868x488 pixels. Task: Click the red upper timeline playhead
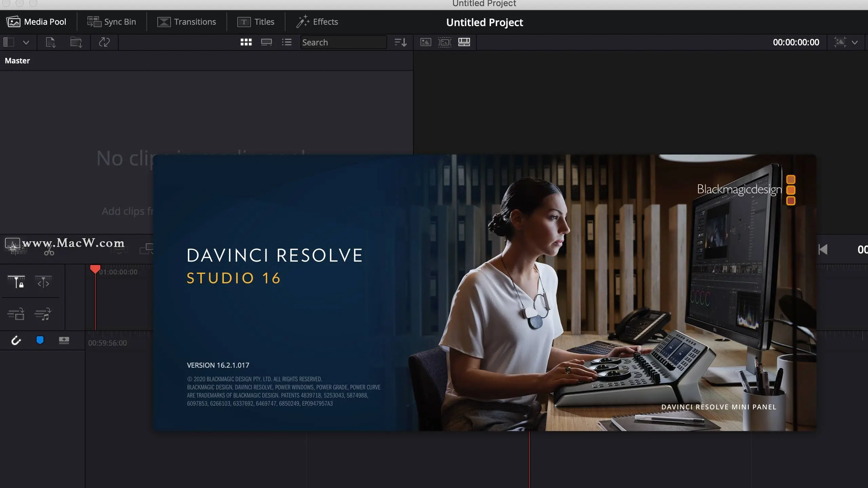[95, 269]
